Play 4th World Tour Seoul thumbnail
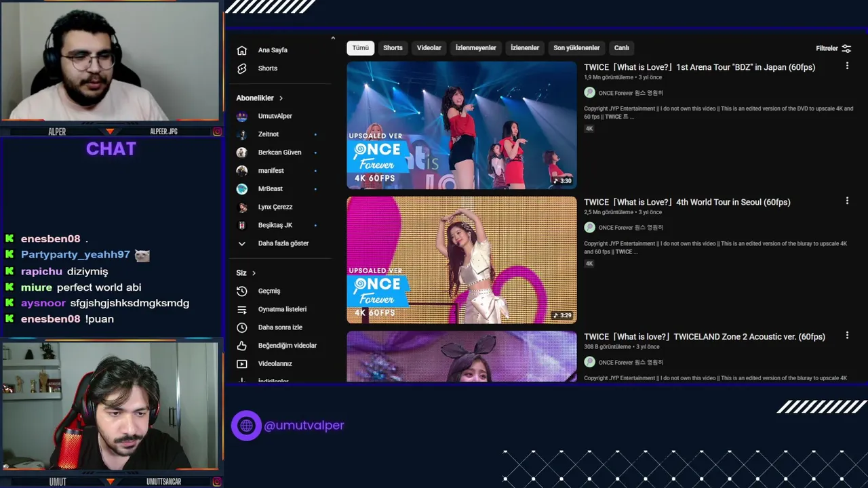The width and height of the screenshot is (868, 488). (x=462, y=260)
